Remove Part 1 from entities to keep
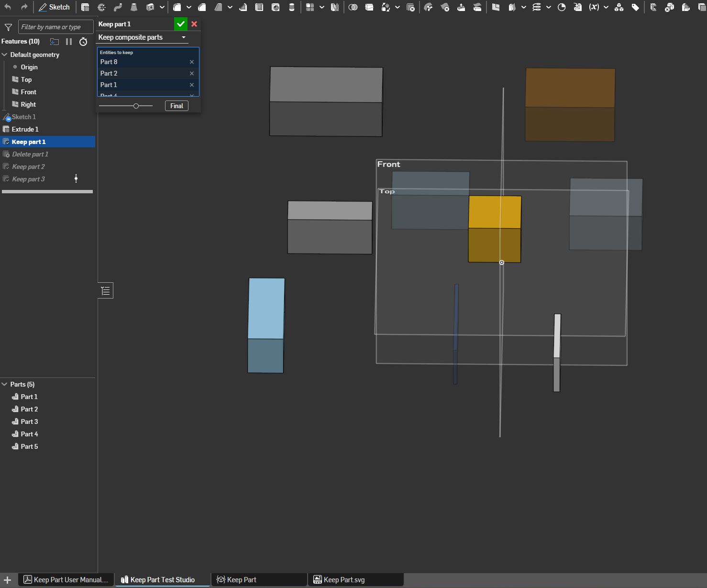This screenshot has height=588, width=707. 192,85
